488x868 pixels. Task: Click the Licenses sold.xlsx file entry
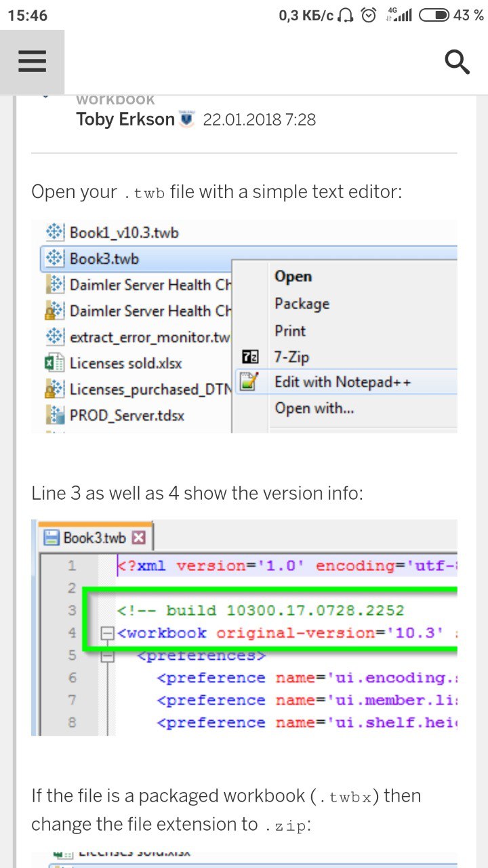pyautogui.click(x=125, y=363)
